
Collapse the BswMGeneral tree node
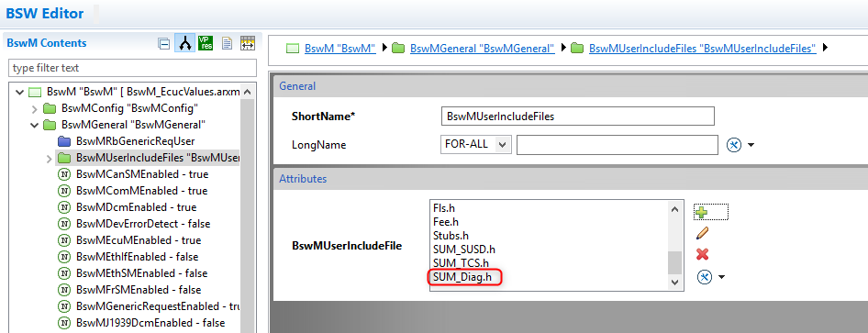(34, 125)
